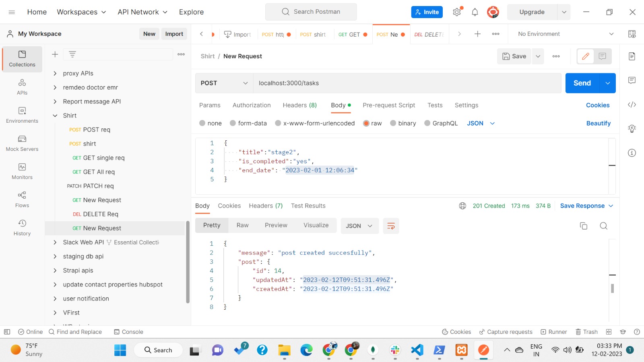Viewport: 644px width, 362px height.
Task: Add a new request tab
Action: pyautogui.click(x=477, y=34)
